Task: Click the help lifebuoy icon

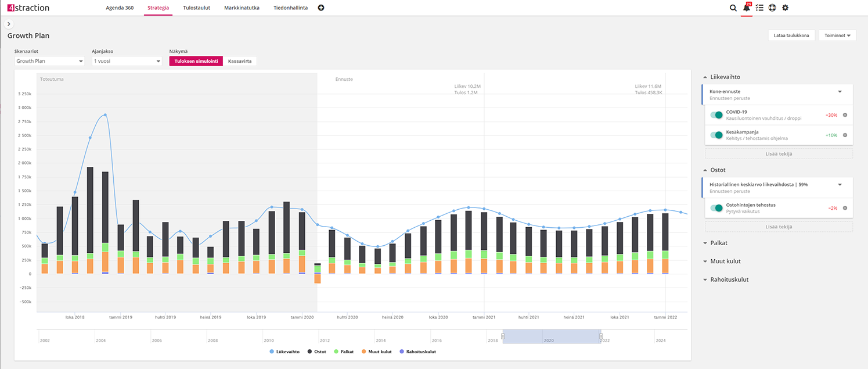Action: pos(772,8)
